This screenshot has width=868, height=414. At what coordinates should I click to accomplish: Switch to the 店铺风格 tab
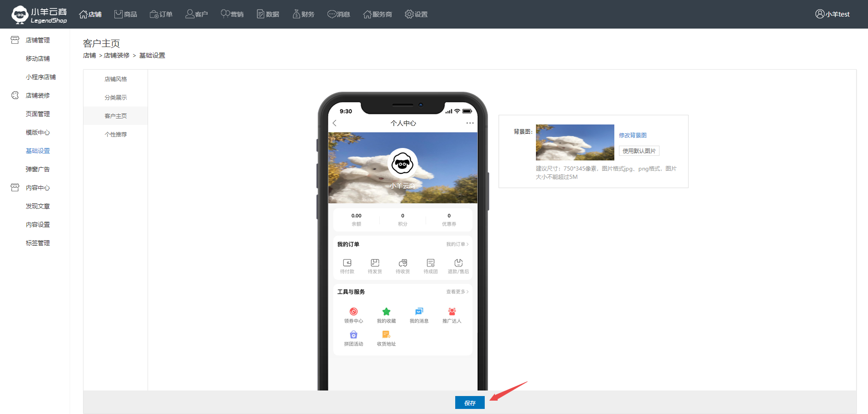click(x=116, y=79)
